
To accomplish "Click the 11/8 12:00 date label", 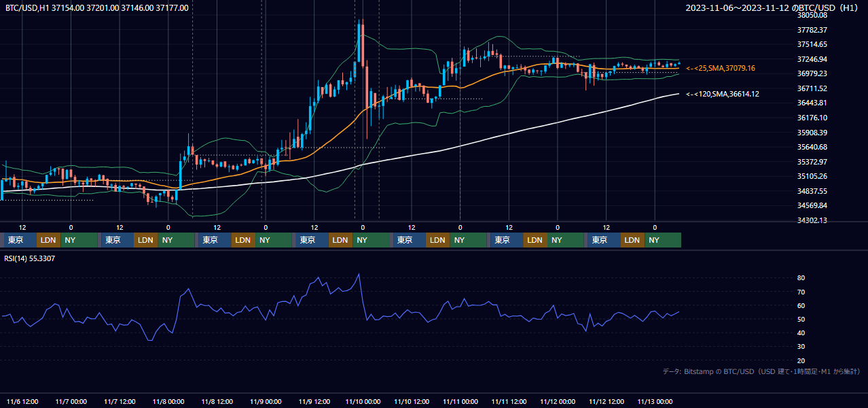I will [217, 401].
